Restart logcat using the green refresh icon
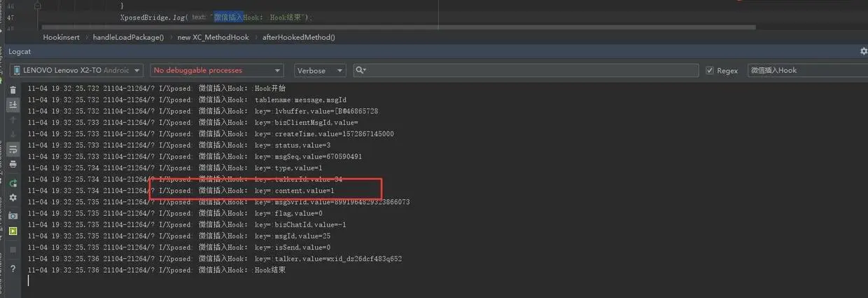Viewport: 868px width, 298px height. [x=13, y=183]
